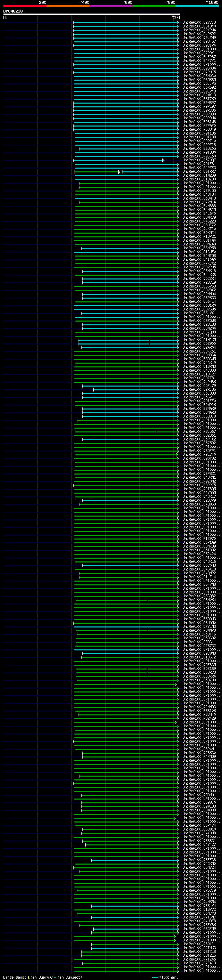Click hit label UniRef100_Q570Q7
Screen dimensions: 222x980
tap(199, 160)
